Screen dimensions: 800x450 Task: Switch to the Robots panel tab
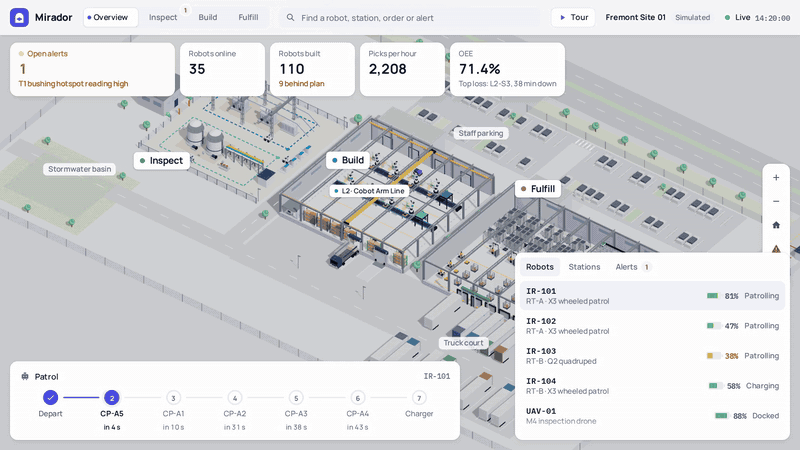click(x=540, y=267)
